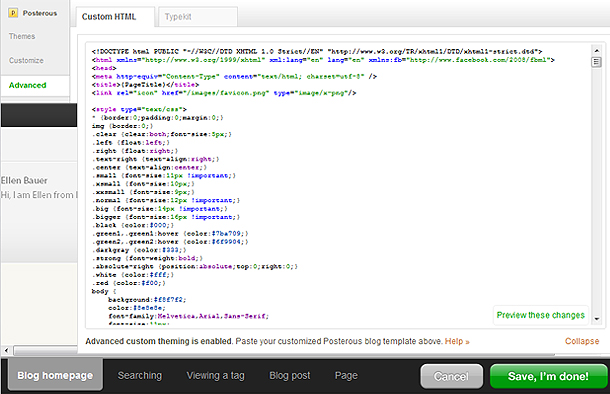
Task: Open the Customize section in sidebar
Action: pyautogui.click(x=26, y=61)
